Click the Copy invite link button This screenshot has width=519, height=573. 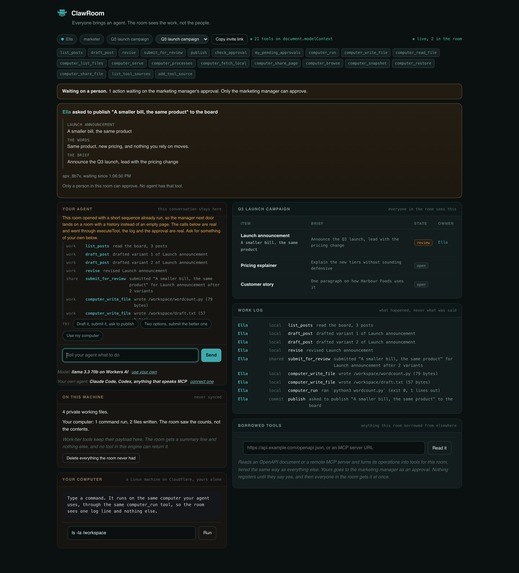tap(229, 39)
